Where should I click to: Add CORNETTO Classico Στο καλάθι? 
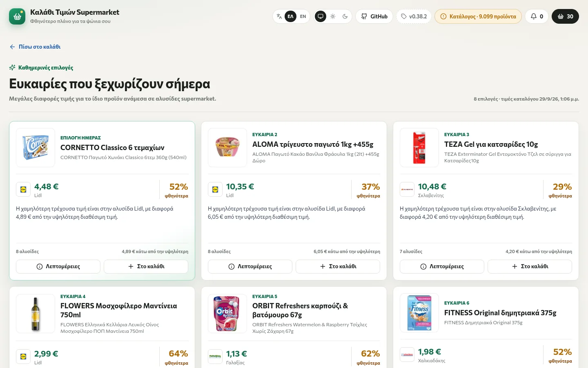[x=146, y=266]
